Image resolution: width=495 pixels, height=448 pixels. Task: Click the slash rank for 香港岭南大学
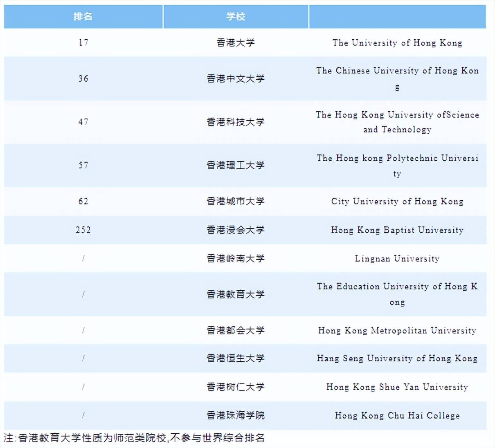[x=83, y=258]
